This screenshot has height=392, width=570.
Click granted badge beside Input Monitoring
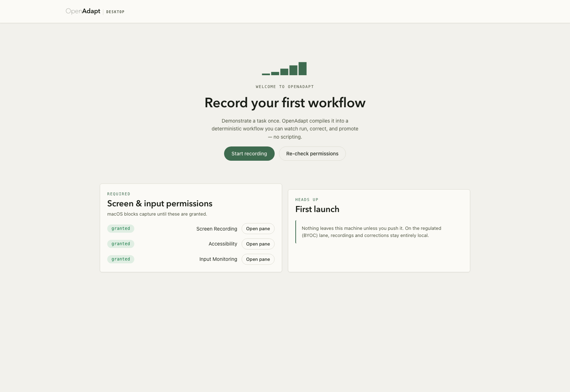(x=121, y=259)
